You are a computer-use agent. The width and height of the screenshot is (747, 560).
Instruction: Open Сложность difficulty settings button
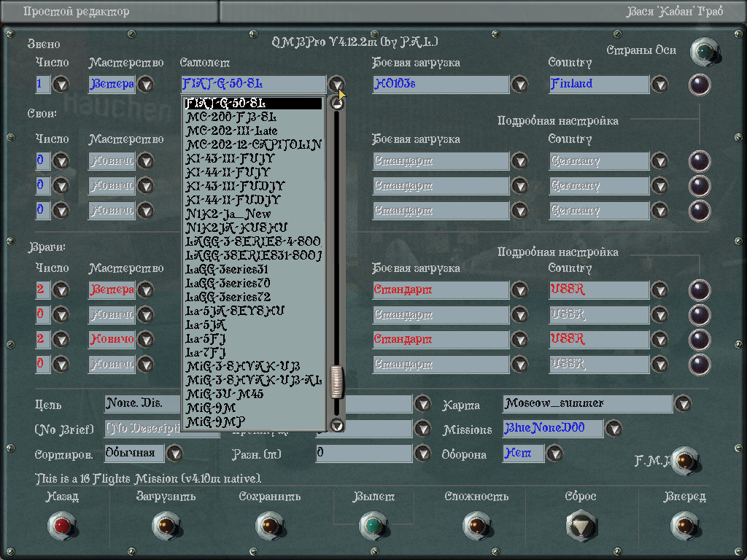coord(477,526)
